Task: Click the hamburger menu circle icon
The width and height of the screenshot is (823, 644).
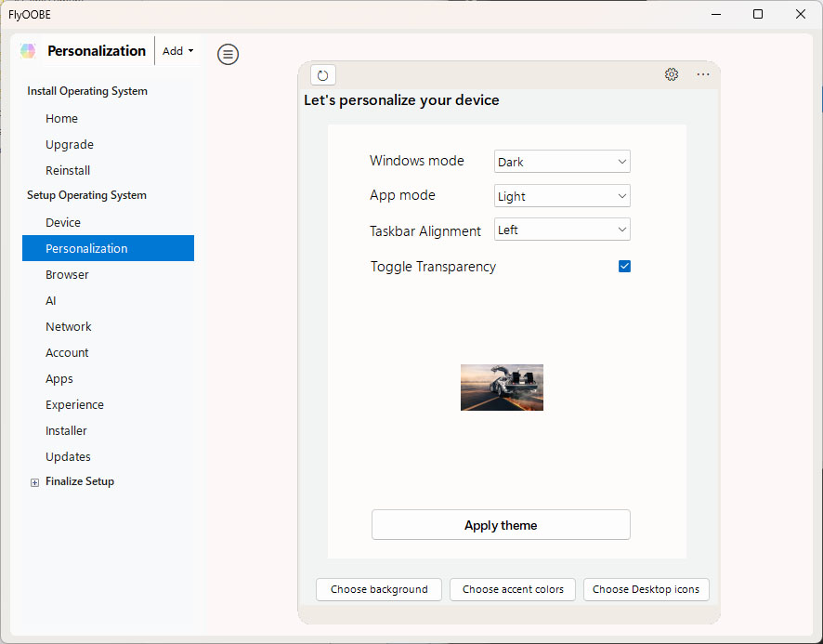Action: pyautogui.click(x=228, y=55)
